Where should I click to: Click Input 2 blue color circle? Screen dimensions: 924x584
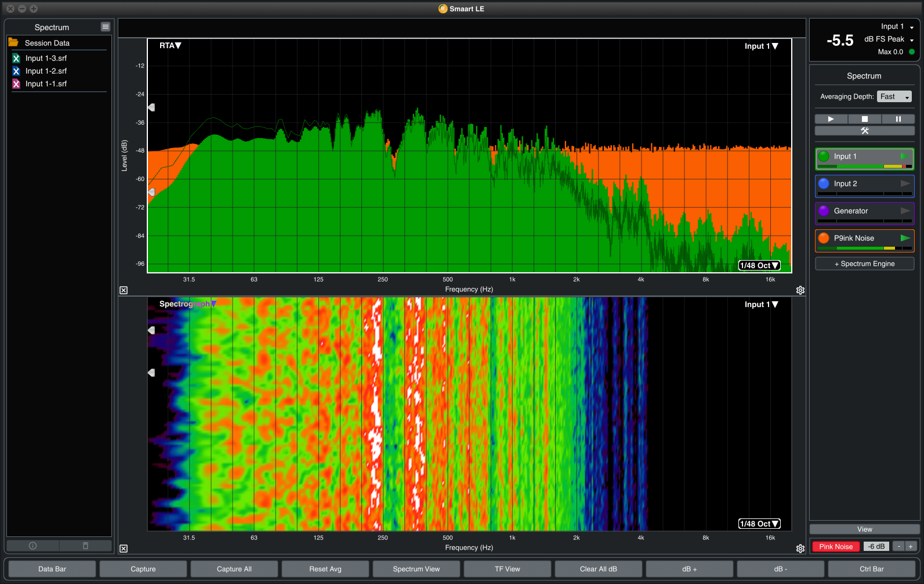pos(824,183)
